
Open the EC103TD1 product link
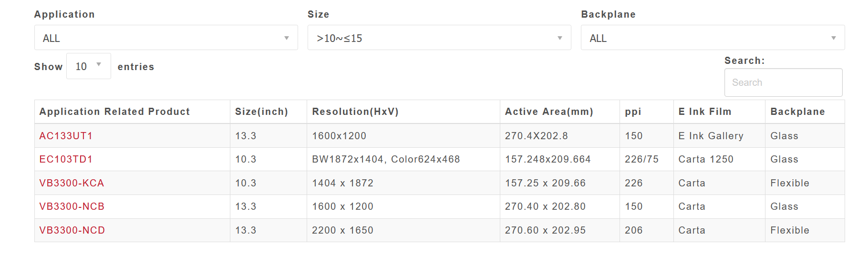pos(66,159)
